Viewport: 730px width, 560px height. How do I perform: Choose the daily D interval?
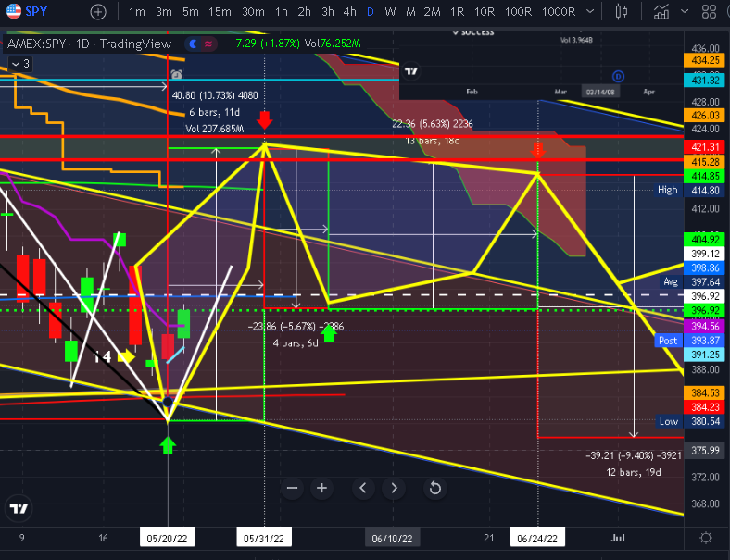tap(371, 12)
